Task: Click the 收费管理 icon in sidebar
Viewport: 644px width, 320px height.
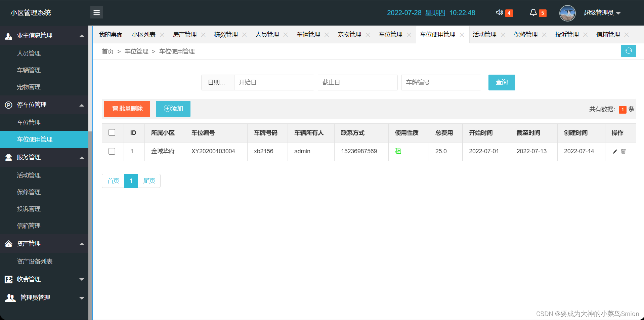Action: click(x=8, y=279)
